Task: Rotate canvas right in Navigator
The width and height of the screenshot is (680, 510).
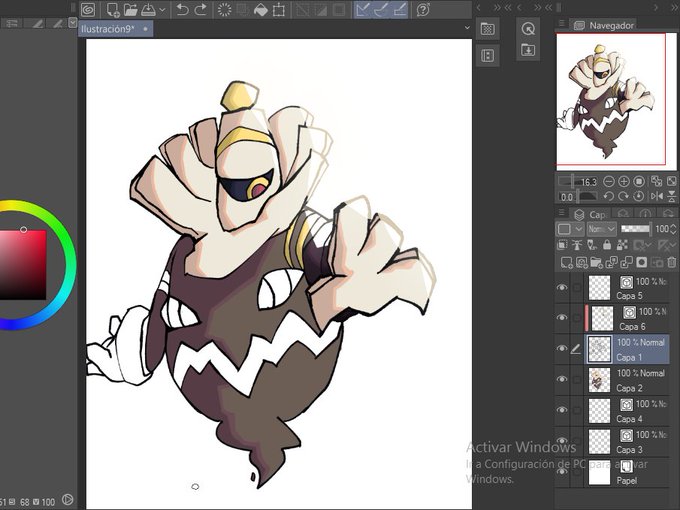Action: pyautogui.click(x=624, y=196)
